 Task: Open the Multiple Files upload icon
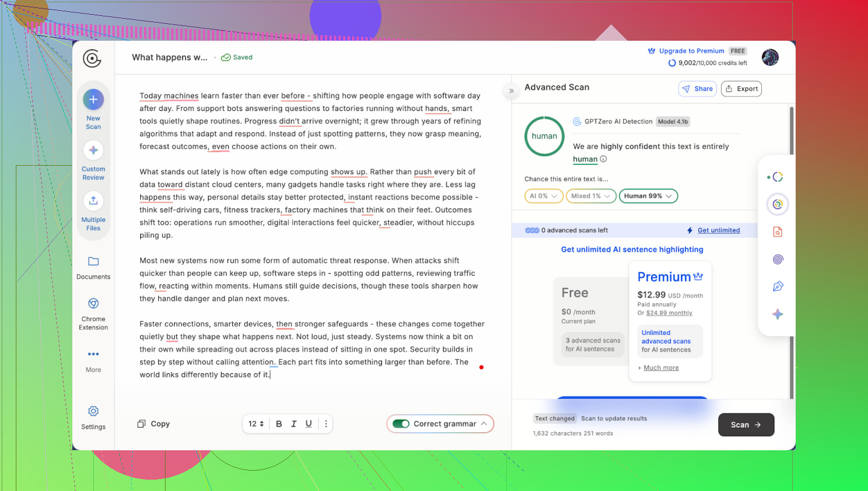(x=93, y=201)
